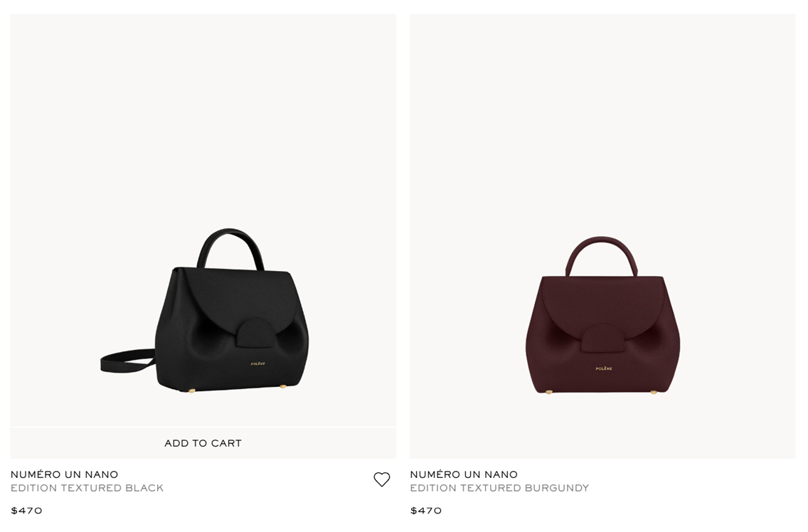Image resolution: width=808 pixels, height=532 pixels.
Task: Click the right gold foot stud on burgundy bag
Action: click(x=654, y=392)
